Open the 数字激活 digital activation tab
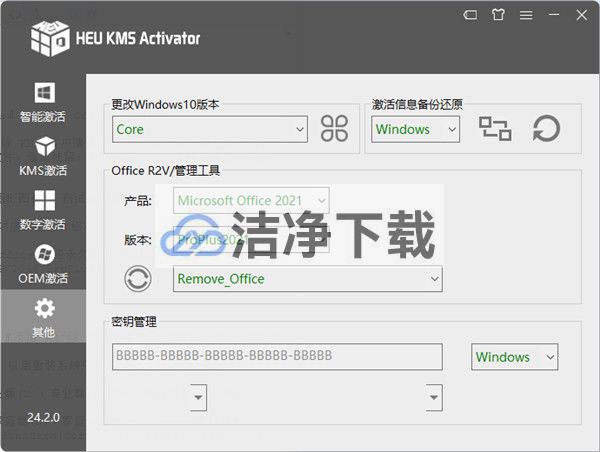Viewport: 600px width, 452px height. pos(43,210)
